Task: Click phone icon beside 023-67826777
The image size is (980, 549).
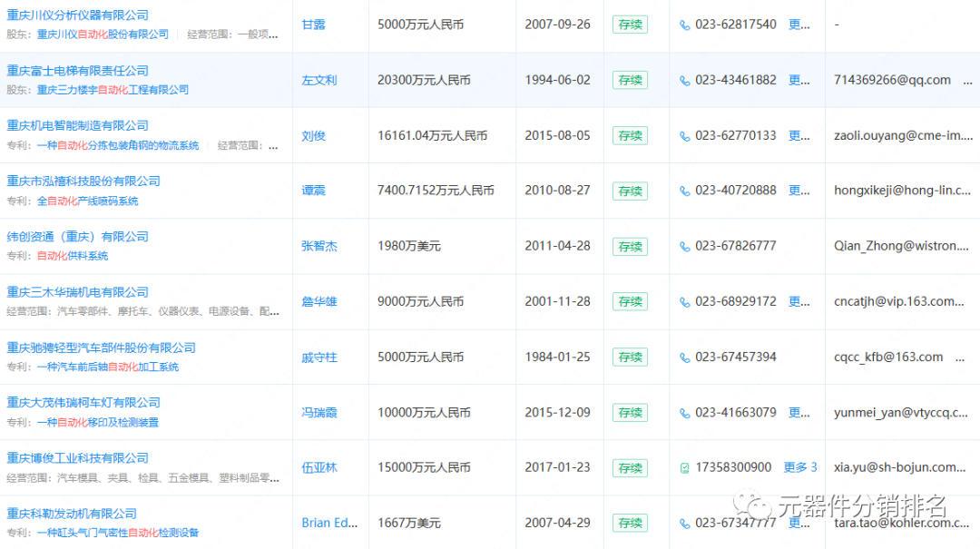Action: (x=684, y=247)
